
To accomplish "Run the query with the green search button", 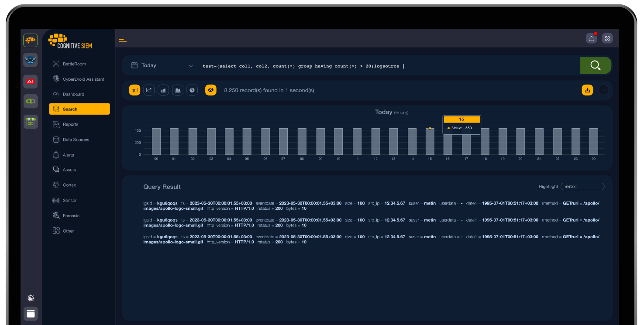I will click(x=596, y=65).
